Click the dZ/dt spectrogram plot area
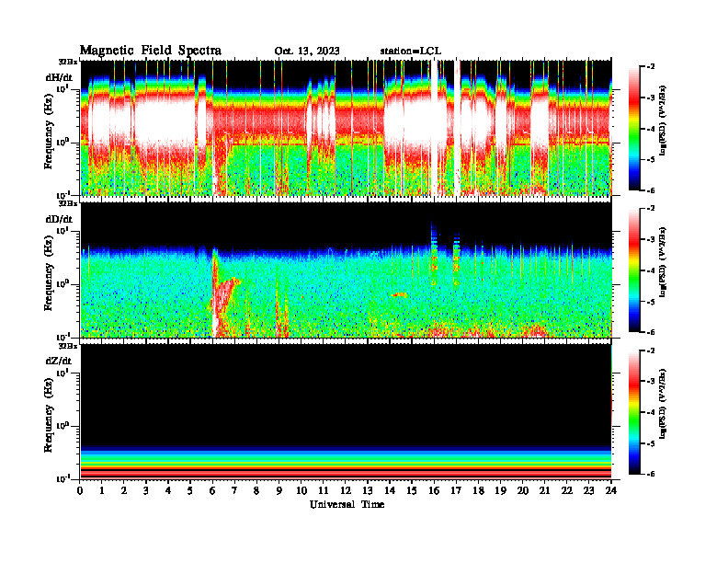 (x=346, y=411)
